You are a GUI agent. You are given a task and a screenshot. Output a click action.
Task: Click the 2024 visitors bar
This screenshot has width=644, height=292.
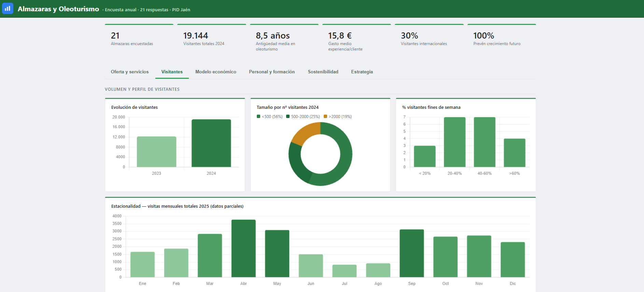[x=211, y=143]
